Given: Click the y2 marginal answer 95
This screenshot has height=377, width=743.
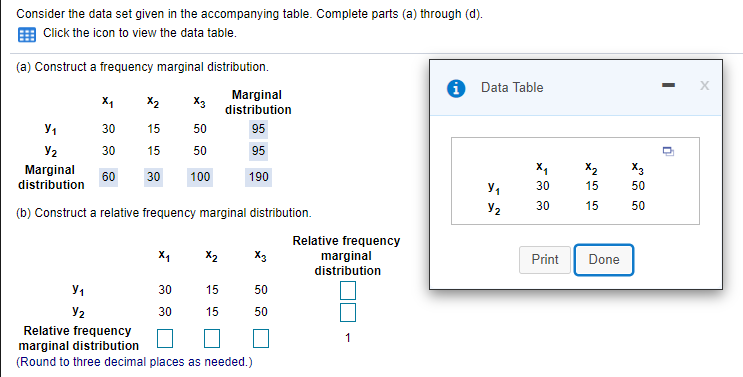Looking at the screenshot, I should pos(258,151).
